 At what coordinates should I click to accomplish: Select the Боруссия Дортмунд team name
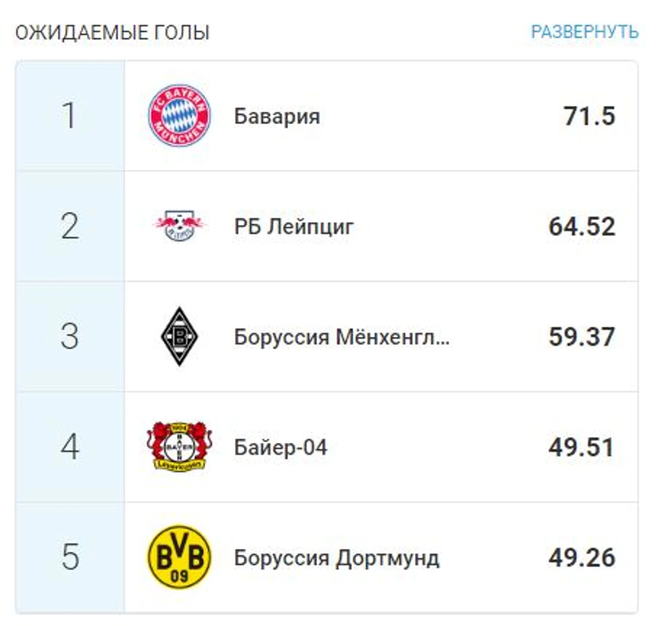coord(336,558)
